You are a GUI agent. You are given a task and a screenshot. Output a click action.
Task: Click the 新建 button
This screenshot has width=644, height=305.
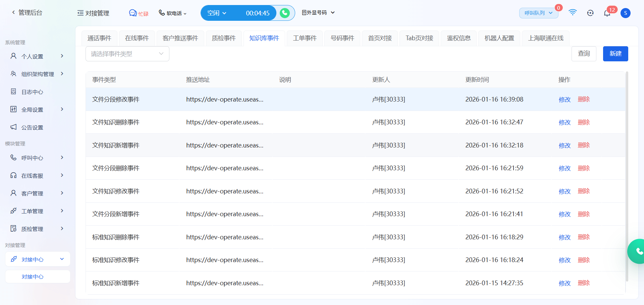pyautogui.click(x=615, y=54)
